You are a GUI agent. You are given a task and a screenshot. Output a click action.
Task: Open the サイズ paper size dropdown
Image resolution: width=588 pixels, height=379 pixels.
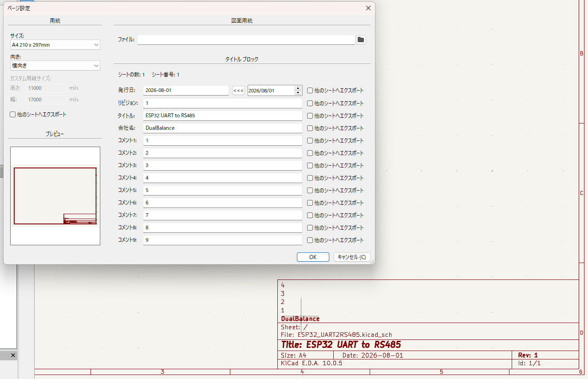(x=55, y=45)
